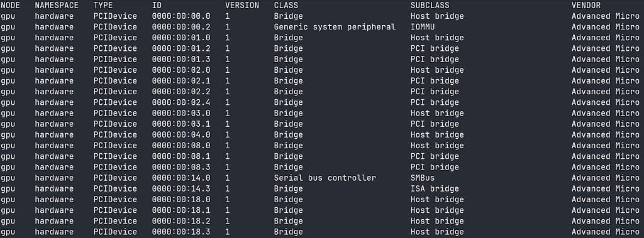Click the VERSION column header

click(242, 5)
